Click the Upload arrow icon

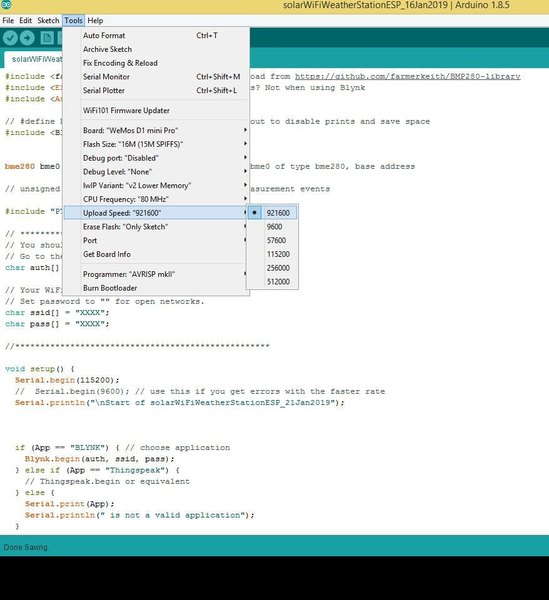[x=27, y=38]
